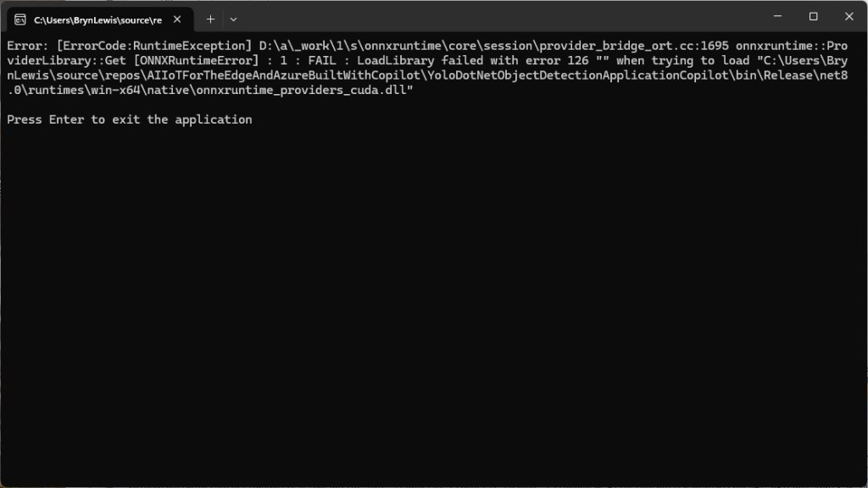The width and height of the screenshot is (868, 488).
Task: Click the "Error:" text at output start
Action: pos(27,46)
